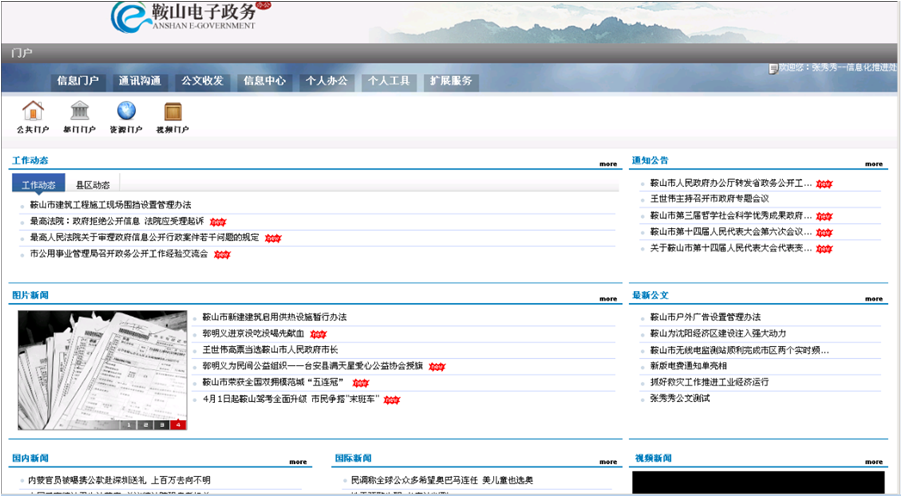This screenshot has width=902, height=497.
Task: Open the 资源门户 globe icon
Action: coord(126,110)
